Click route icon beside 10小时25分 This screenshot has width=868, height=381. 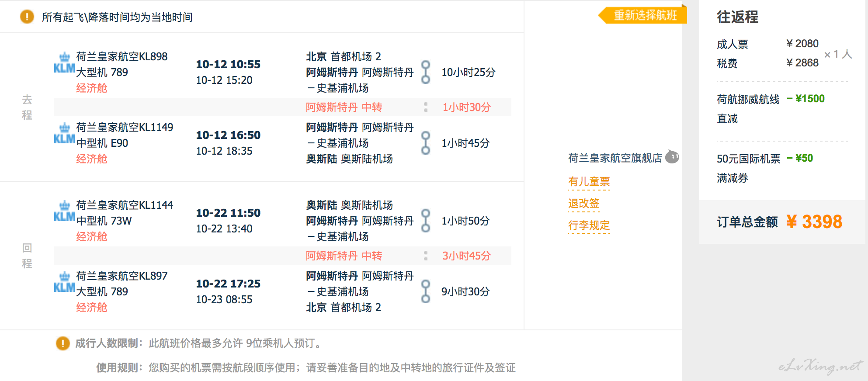click(425, 72)
